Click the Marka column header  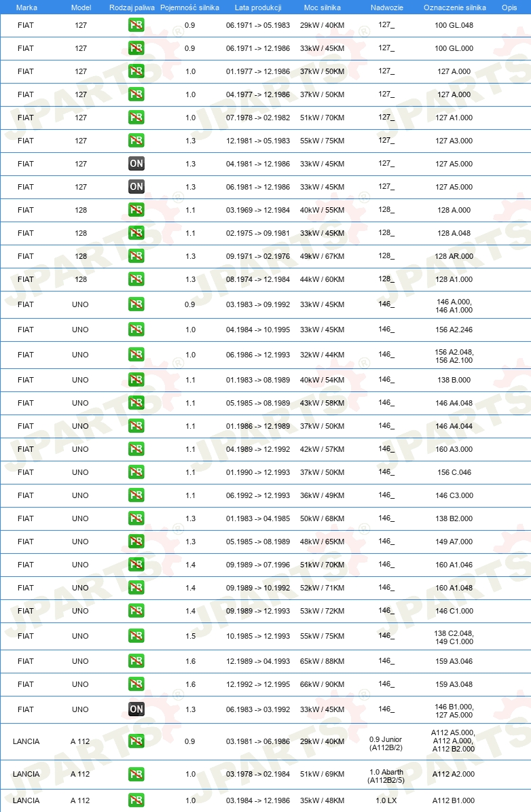tap(26, 7)
